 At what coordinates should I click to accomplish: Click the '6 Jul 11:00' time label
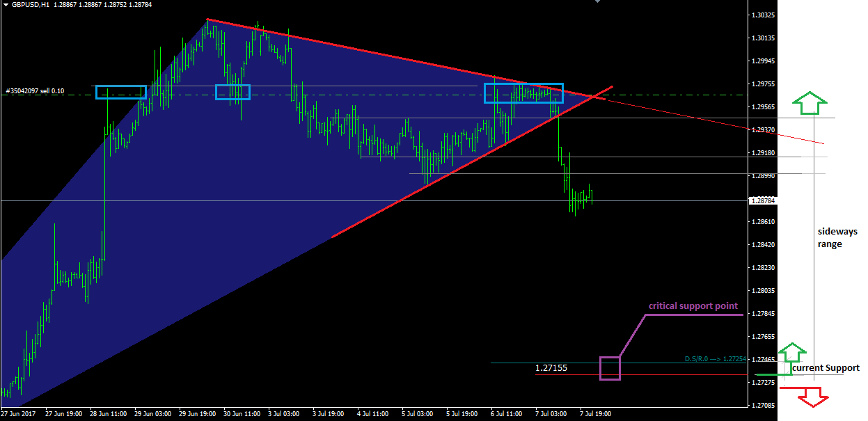coord(507,413)
